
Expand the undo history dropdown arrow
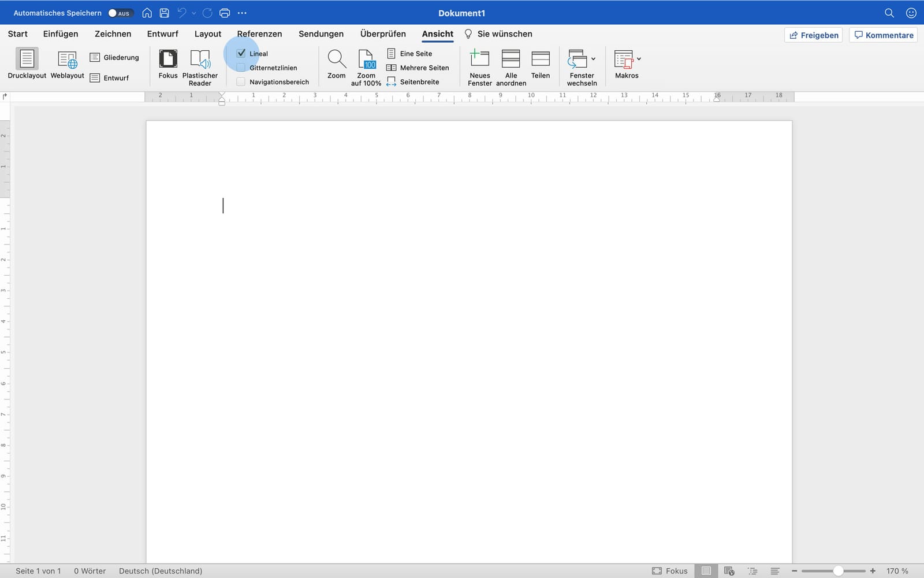point(194,13)
